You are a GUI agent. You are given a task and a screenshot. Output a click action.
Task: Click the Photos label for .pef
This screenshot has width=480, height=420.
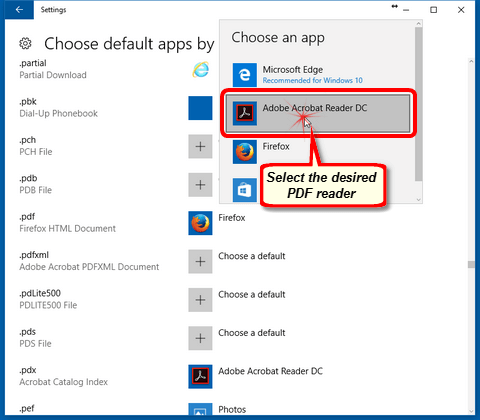[232, 409]
